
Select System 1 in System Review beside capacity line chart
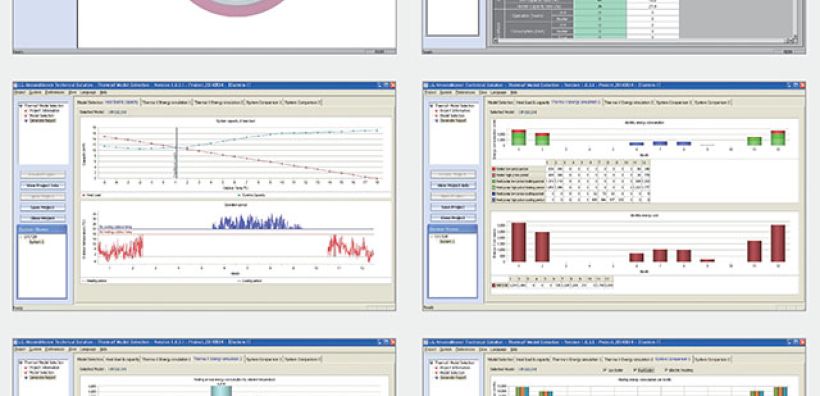click(x=37, y=242)
